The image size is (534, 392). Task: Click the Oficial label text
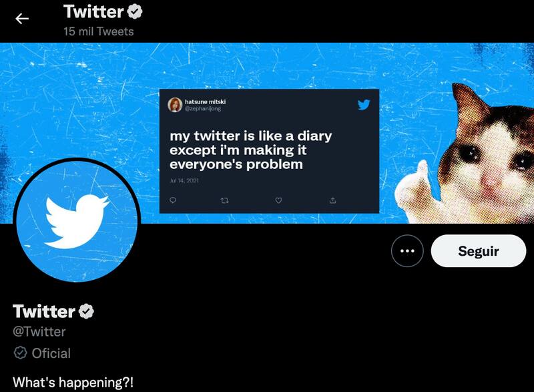pyautogui.click(x=51, y=353)
